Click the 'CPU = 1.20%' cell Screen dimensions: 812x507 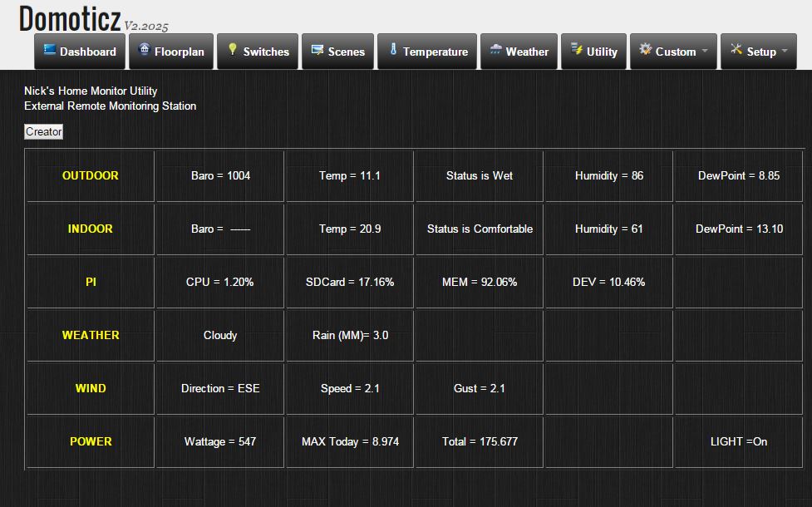pyautogui.click(x=220, y=283)
